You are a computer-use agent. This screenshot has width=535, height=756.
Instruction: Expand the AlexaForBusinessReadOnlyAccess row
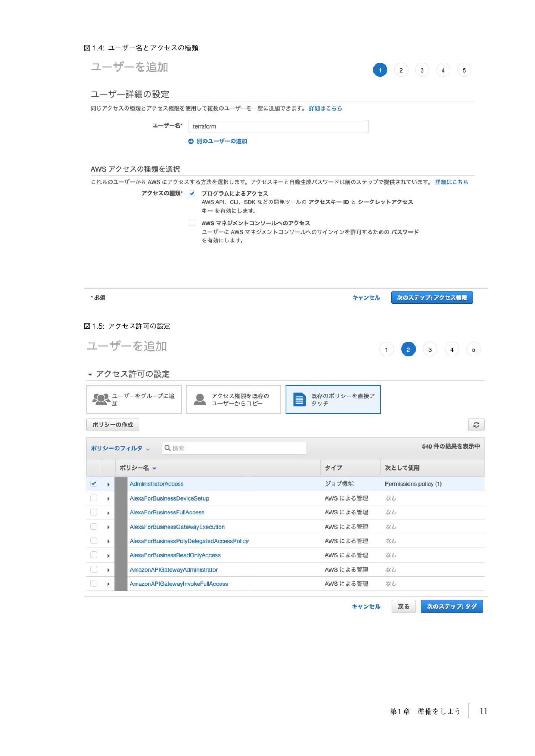click(108, 556)
